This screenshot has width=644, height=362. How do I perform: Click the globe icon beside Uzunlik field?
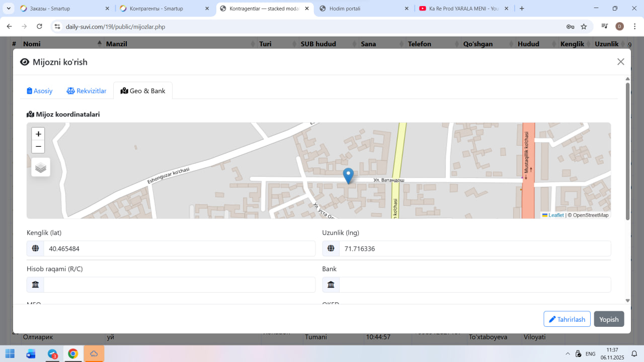[331, 248]
